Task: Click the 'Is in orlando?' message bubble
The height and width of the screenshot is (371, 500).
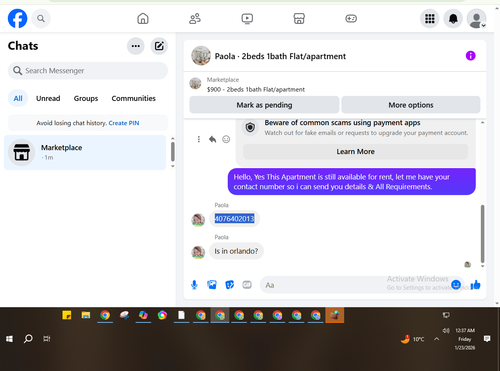Action: (x=236, y=251)
